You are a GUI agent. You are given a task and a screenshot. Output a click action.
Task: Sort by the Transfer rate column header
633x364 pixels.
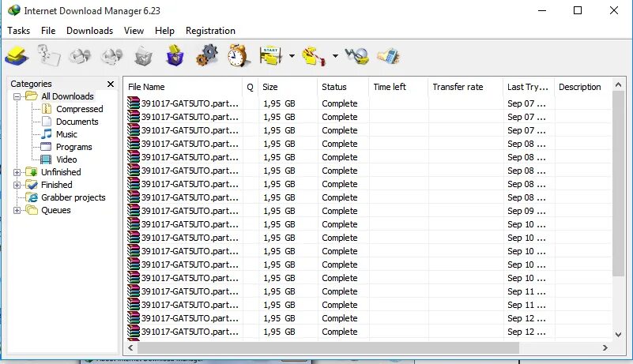pyautogui.click(x=465, y=87)
